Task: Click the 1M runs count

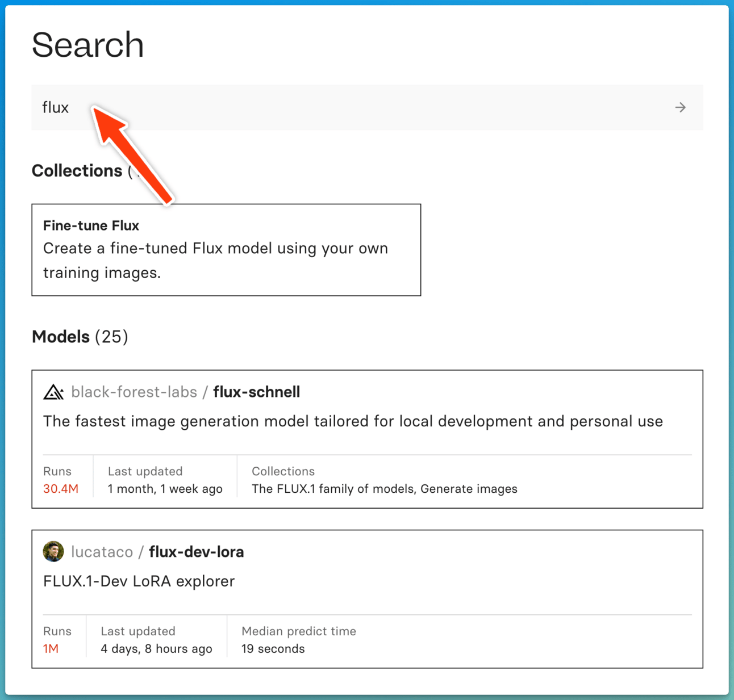Action: (x=51, y=649)
